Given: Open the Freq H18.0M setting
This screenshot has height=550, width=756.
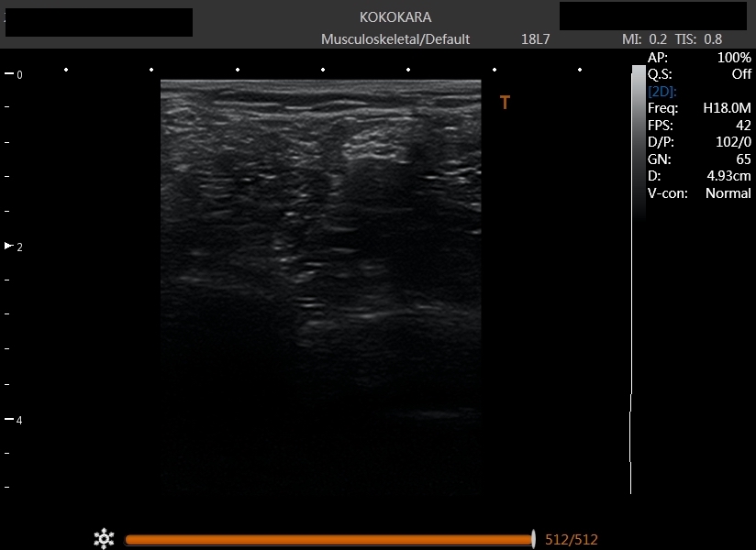Looking at the screenshot, I should 727,108.
